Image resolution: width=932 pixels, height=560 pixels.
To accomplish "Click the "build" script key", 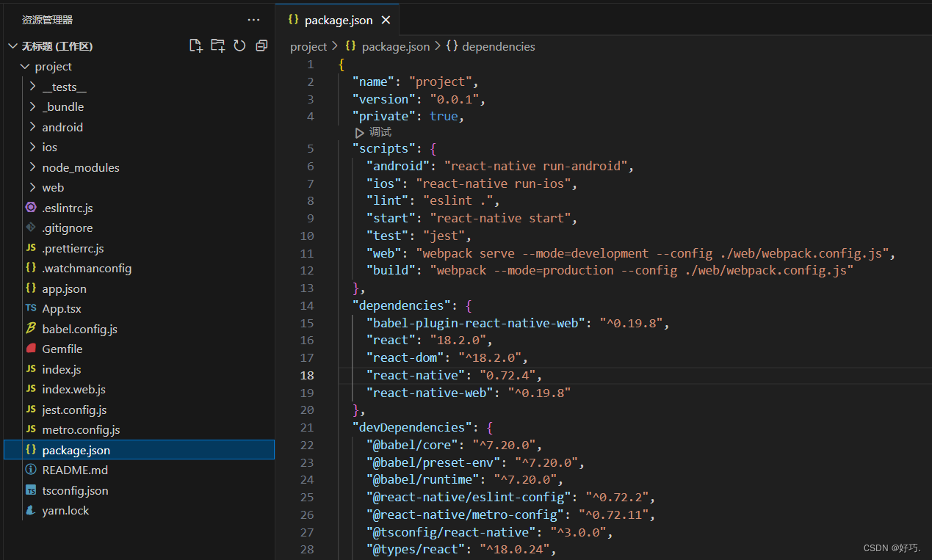I will tap(391, 271).
